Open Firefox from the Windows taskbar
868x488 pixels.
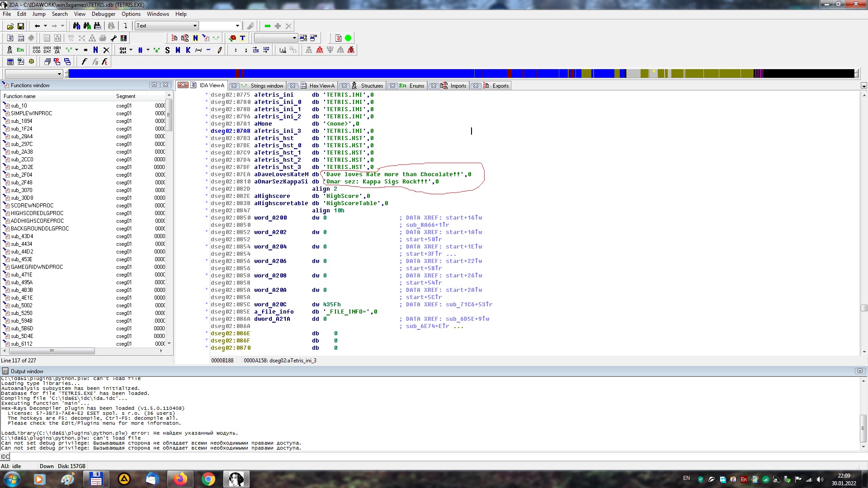tap(180, 479)
